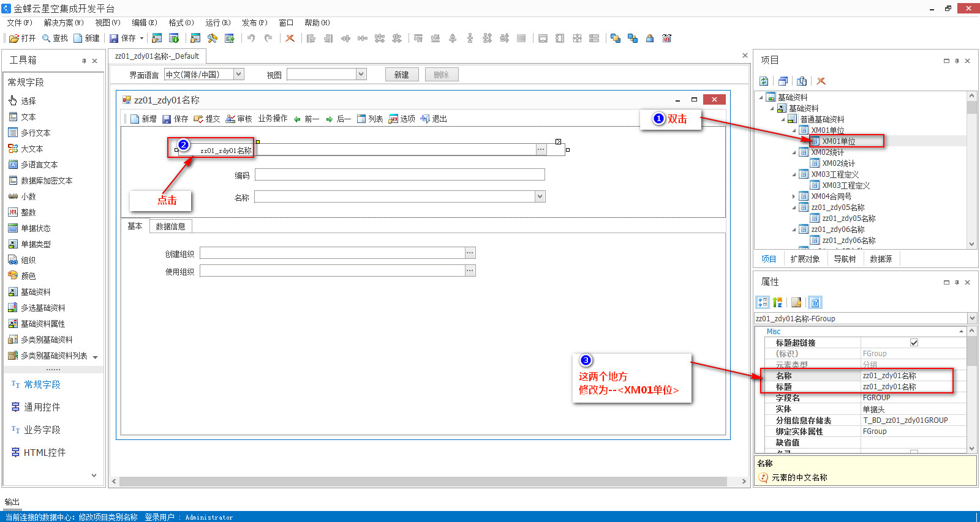Expand the XM04合同号 tree node
This screenshot has height=522, width=980.
click(x=794, y=196)
